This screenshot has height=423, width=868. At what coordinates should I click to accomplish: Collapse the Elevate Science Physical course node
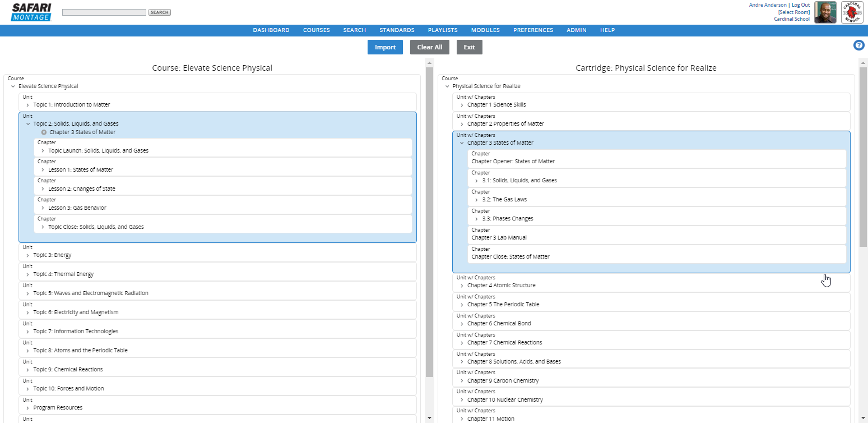click(13, 86)
